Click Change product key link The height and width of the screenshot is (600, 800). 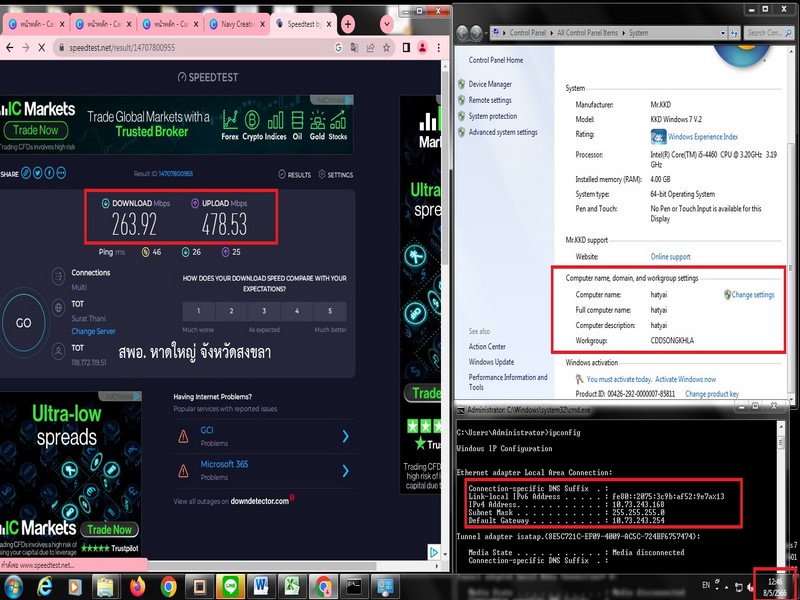712,394
